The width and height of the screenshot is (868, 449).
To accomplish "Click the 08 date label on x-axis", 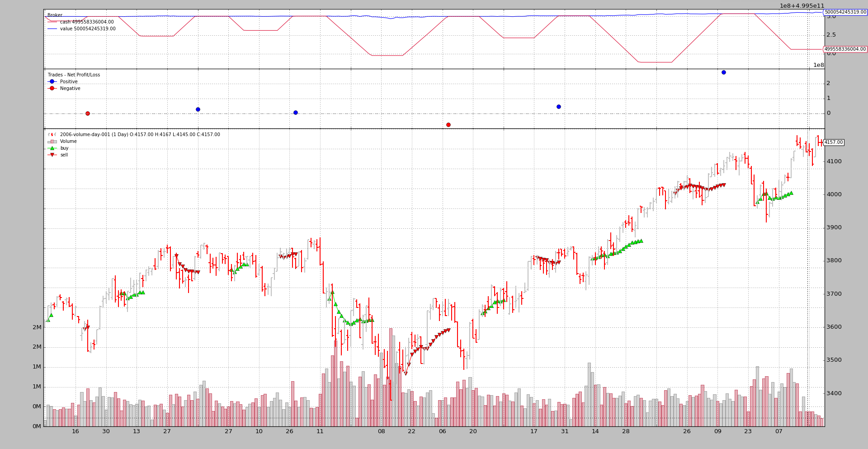I will pos(381,431).
